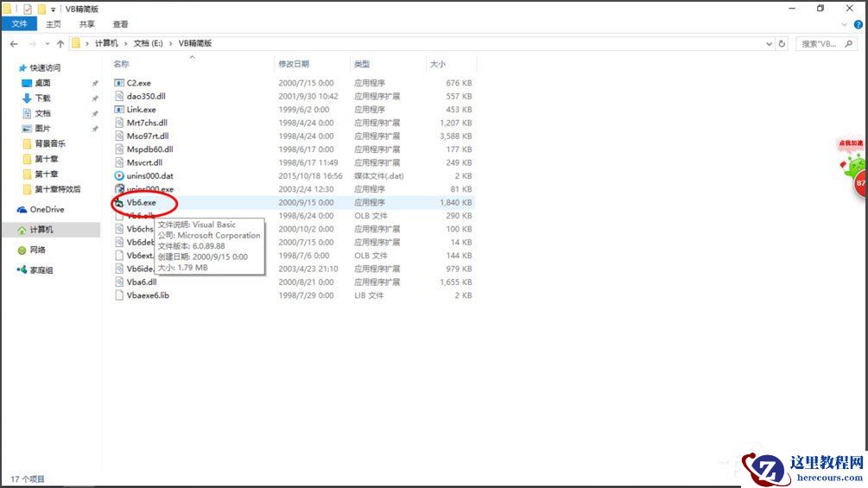Select the dao350.dll file icon
This screenshot has width=868, height=488.
[118, 96]
